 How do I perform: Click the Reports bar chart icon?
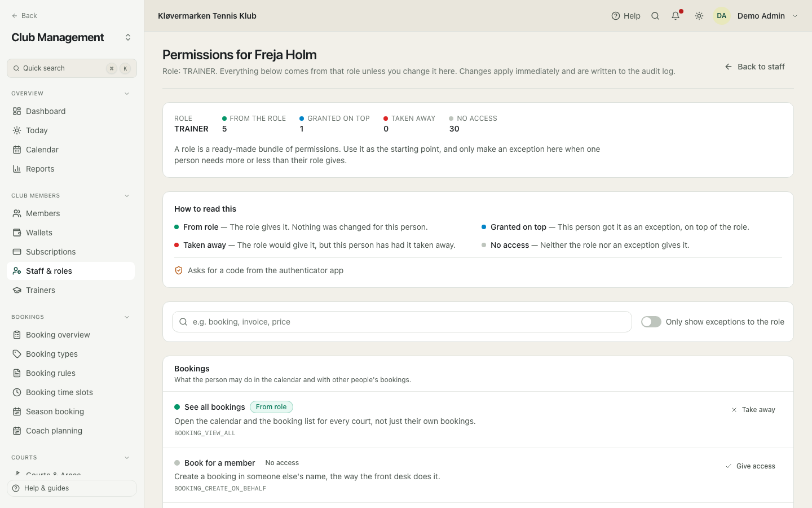coord(17,169)
